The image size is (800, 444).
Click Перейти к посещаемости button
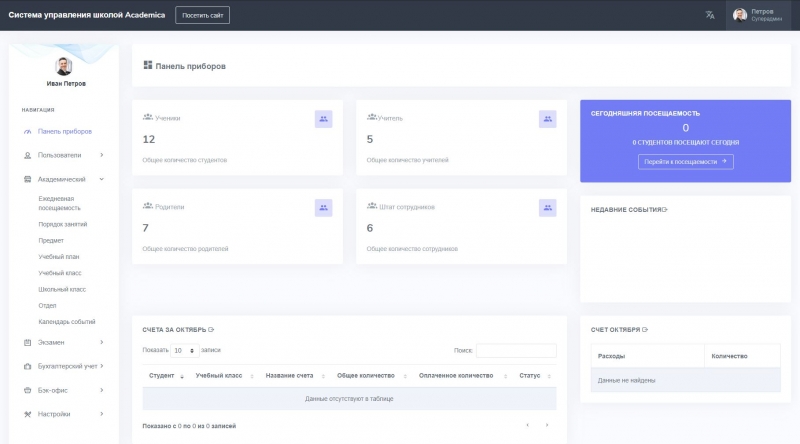686,162
